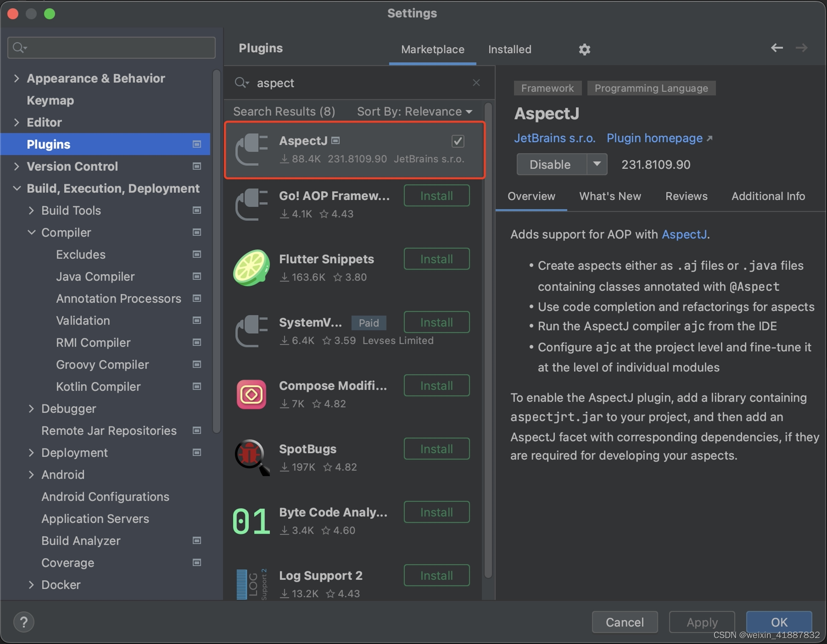Install the Go! AOP Framework plugin
This screenshot has height=644, width=827.
click(437, 196)
